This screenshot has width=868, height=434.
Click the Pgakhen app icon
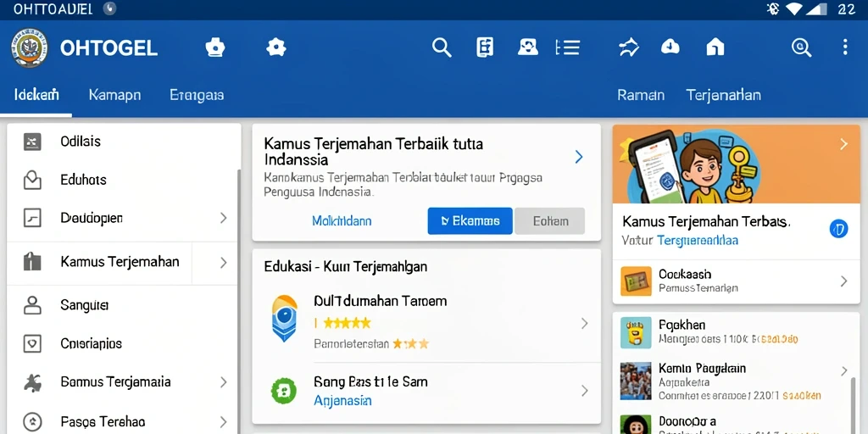[636, 332]
